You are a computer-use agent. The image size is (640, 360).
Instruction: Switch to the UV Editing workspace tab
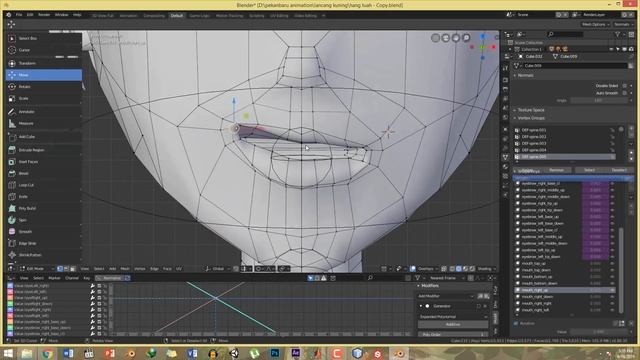[279, 16]
